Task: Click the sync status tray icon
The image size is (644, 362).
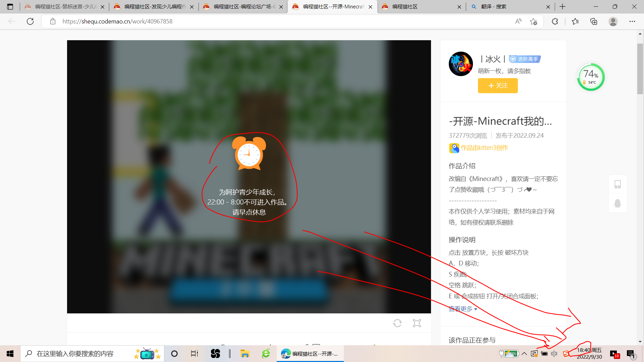Action: tap(534, 354)
